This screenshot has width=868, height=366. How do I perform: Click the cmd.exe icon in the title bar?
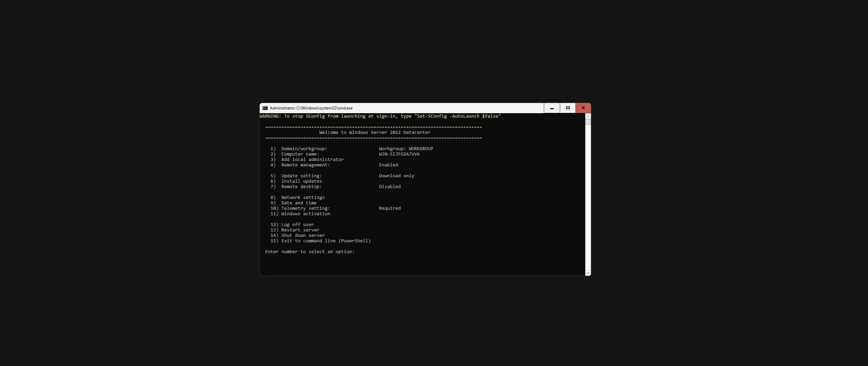(x=264, y=108)
